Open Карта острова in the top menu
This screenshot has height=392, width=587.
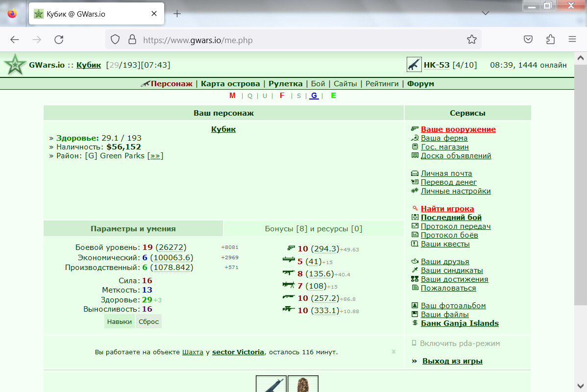[230, 83]
